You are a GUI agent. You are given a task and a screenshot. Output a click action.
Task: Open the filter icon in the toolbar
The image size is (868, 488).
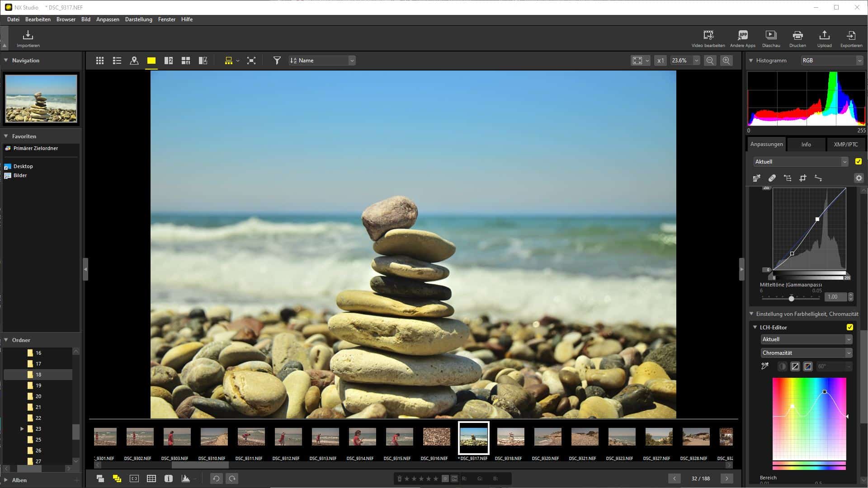277,60
